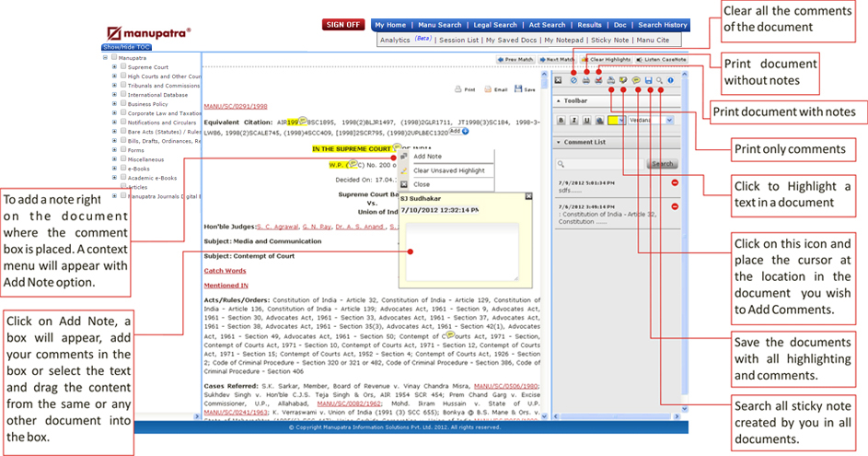
Task: Toggle Italic formatting button
Action: click(574, 121)
